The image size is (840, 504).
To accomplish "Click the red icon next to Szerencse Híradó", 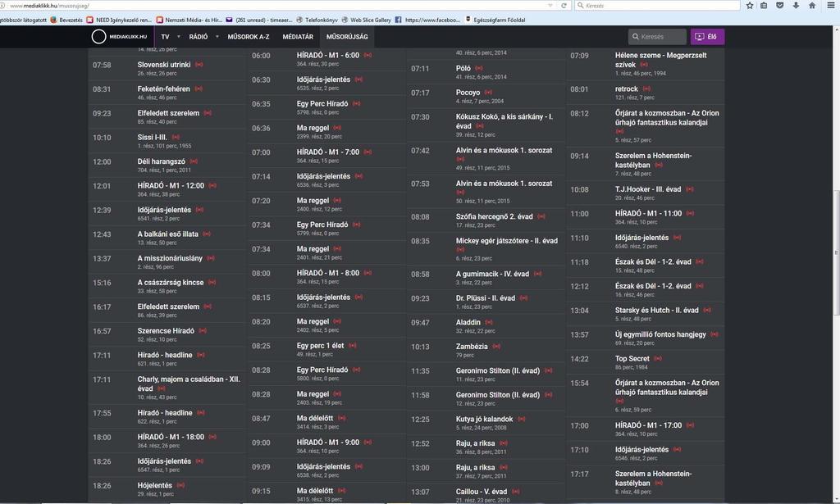I will (x=203, y=331).
